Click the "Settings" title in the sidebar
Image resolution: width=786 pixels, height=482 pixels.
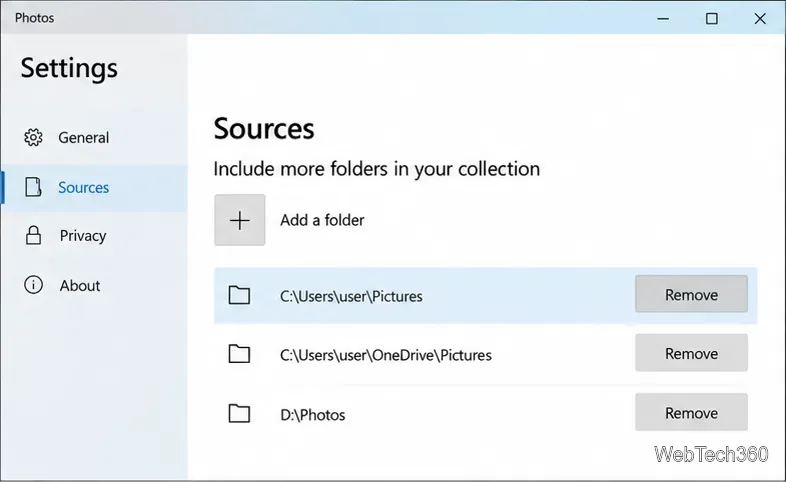tap(69, 68)
